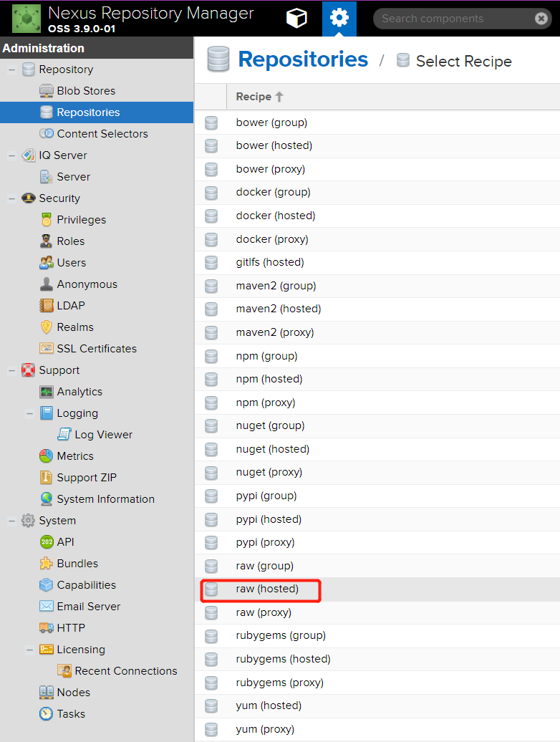The width and height of the screenshot is (560, 742).
Task: Collapse the Logging tree node
Action: tap(30, 413)
